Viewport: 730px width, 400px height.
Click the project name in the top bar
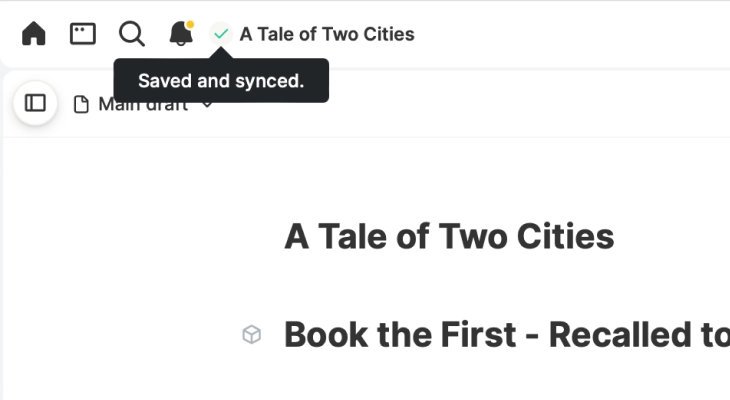327,34
